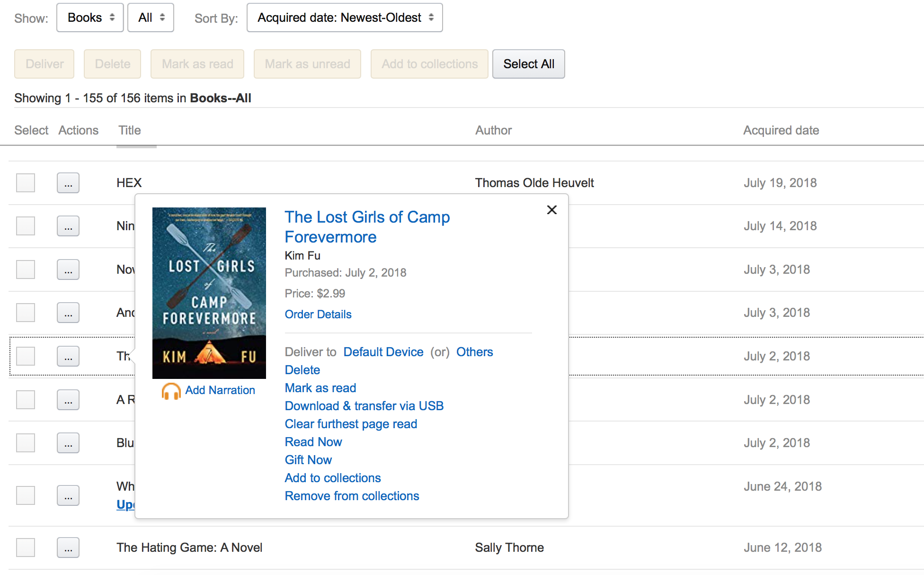
Task: Click actions button on June 24 row
Action: [x=68, y=495]
